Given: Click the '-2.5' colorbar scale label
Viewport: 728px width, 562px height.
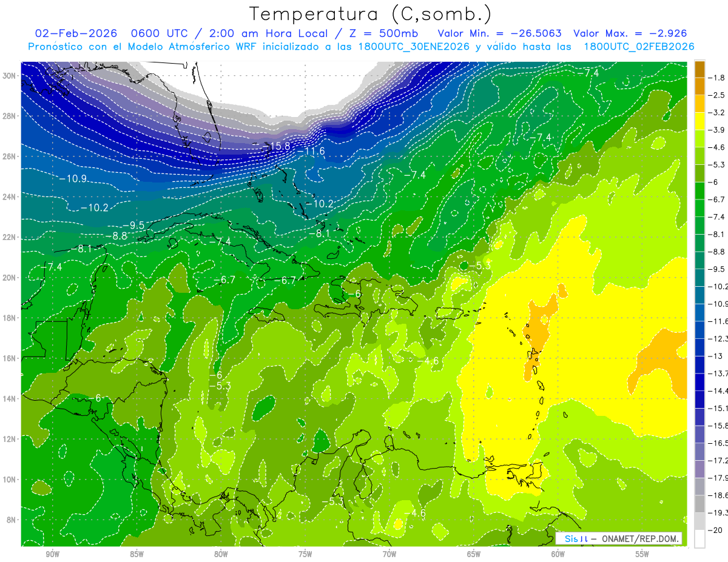Looking at the screenshot, I should [x=716, y=95].
